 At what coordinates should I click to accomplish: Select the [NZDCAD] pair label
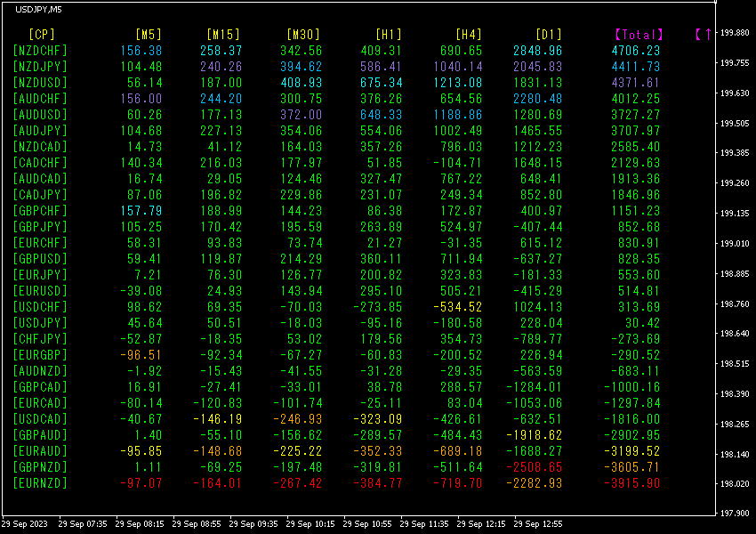pos(40,147)
